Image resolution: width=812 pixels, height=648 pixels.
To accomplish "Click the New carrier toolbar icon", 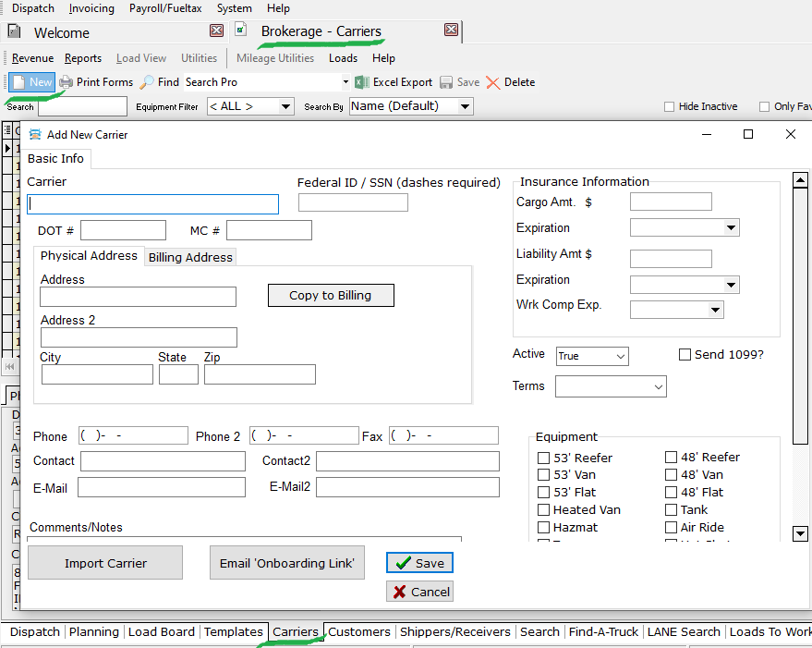I will 19,82.
